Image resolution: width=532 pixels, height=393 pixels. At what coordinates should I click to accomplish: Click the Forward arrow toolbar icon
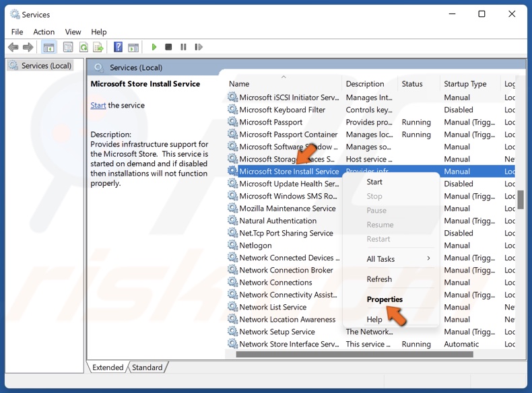[28, 47]
